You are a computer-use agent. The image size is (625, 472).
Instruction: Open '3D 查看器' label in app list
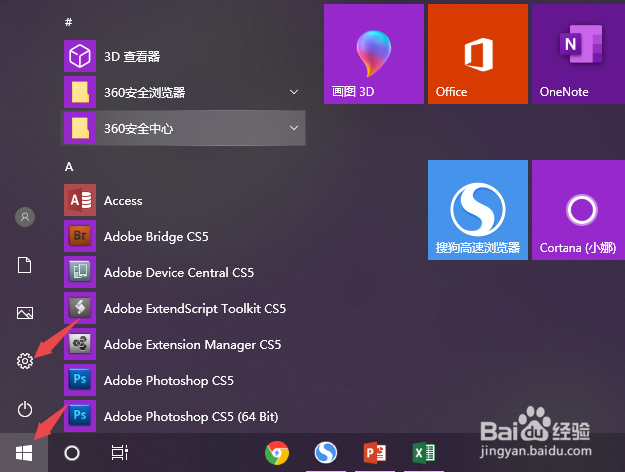132,57
